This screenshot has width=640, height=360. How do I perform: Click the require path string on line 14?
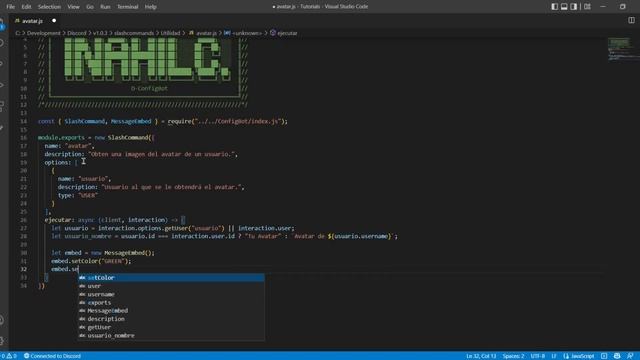click(237, 121)
